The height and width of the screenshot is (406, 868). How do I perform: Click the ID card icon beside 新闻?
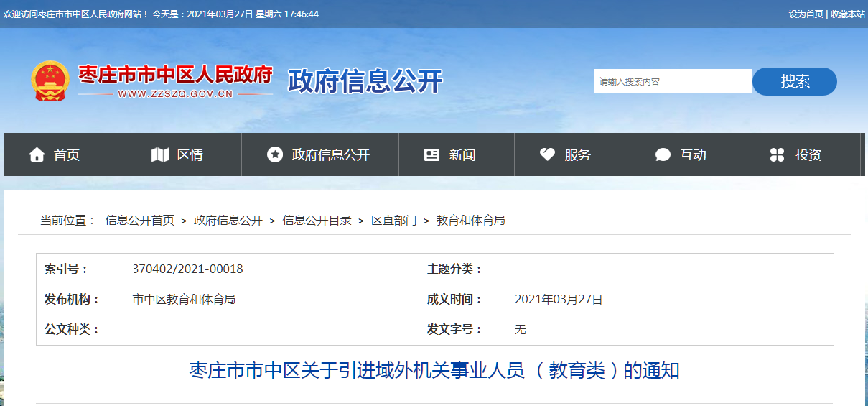[431, 154]
